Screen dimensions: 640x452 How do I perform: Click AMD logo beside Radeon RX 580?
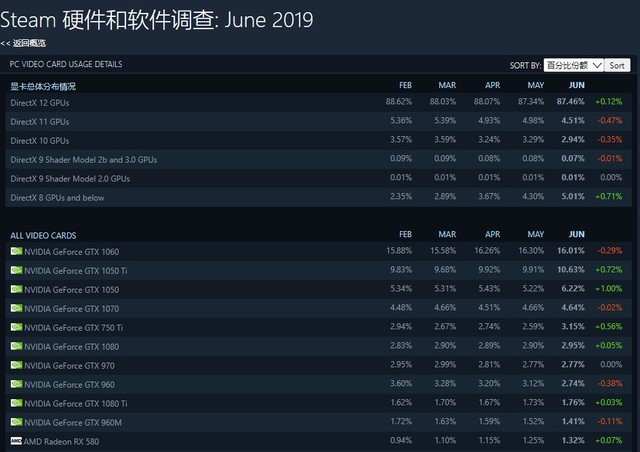click(16, 441)
